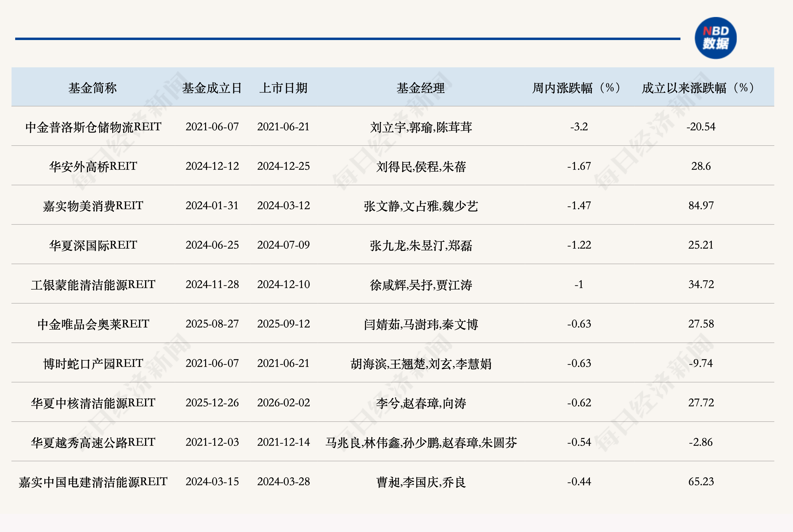Viewport: 793px width, 532px height.
Task: Click fund name 华安外高桥REIT
Action: [93, 166]
